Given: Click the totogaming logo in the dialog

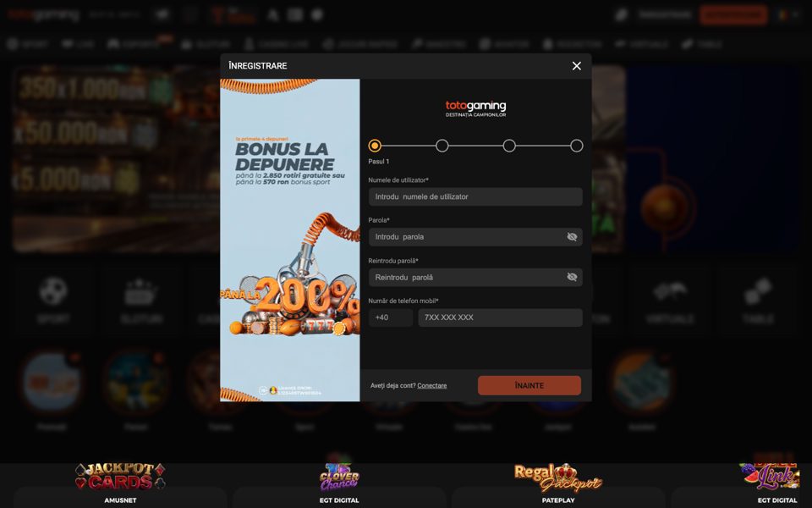Looking at the screenshot, I should 475,109.
